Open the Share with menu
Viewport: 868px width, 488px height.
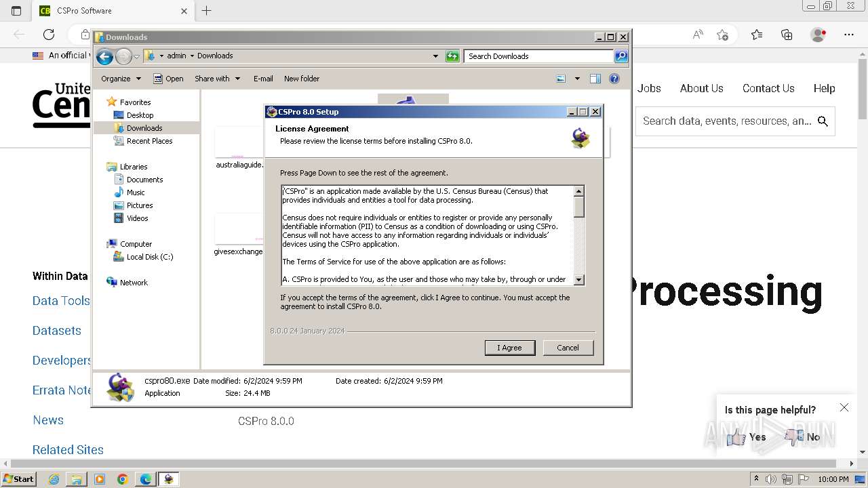[x=217, y=79]
